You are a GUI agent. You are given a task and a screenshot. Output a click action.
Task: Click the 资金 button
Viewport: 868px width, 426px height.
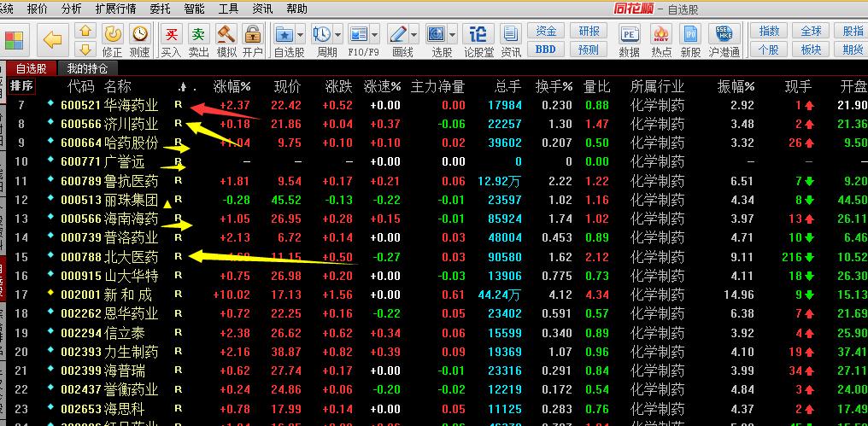click(546, 31)
